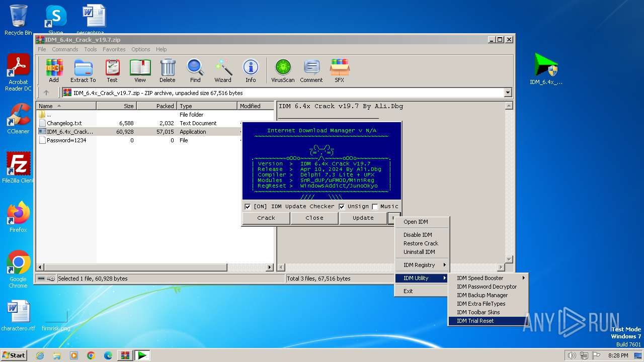The image size is (644, 362).
Task: Open Firefox desktop shortcut
Action: point(18,217)
